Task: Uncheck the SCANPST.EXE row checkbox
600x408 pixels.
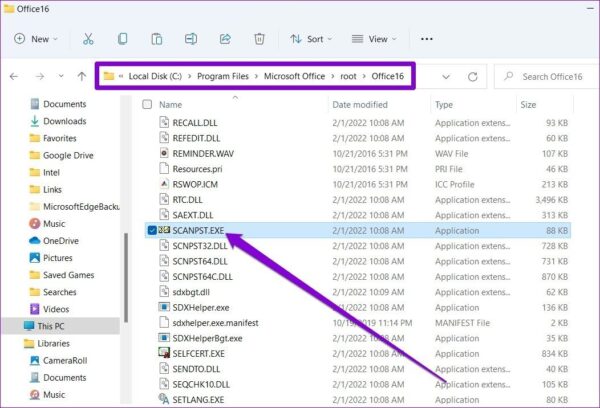Action: tap(152, 230)
